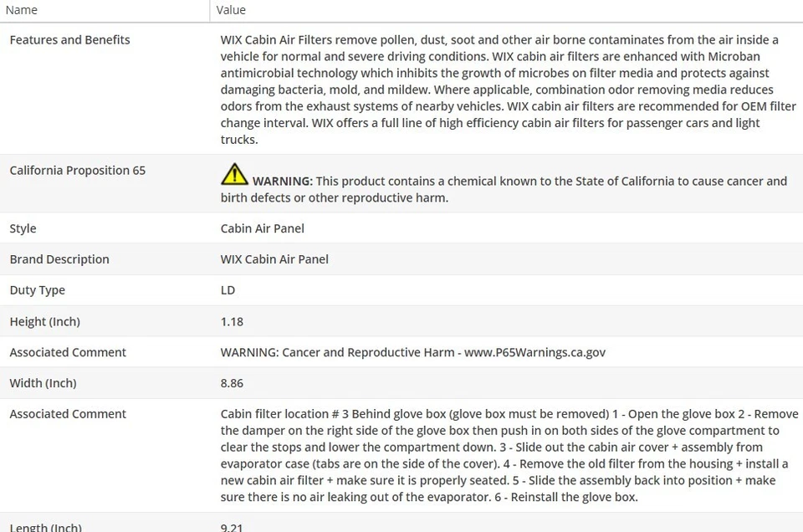
Task: Select the Height (Inch) row label
Action: [44, 321]
